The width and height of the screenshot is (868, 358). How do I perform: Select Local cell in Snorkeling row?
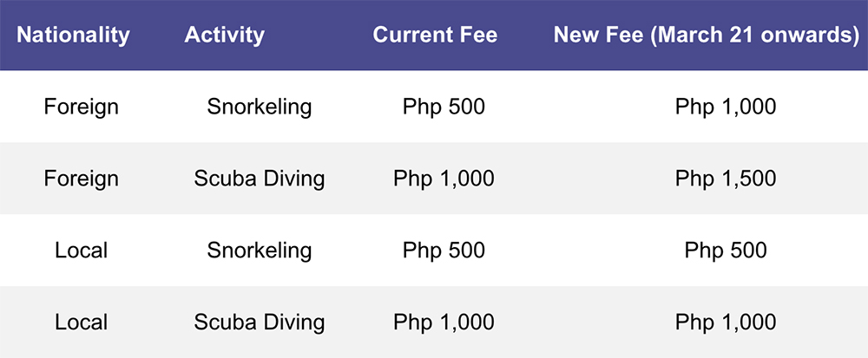pos(82,251)
